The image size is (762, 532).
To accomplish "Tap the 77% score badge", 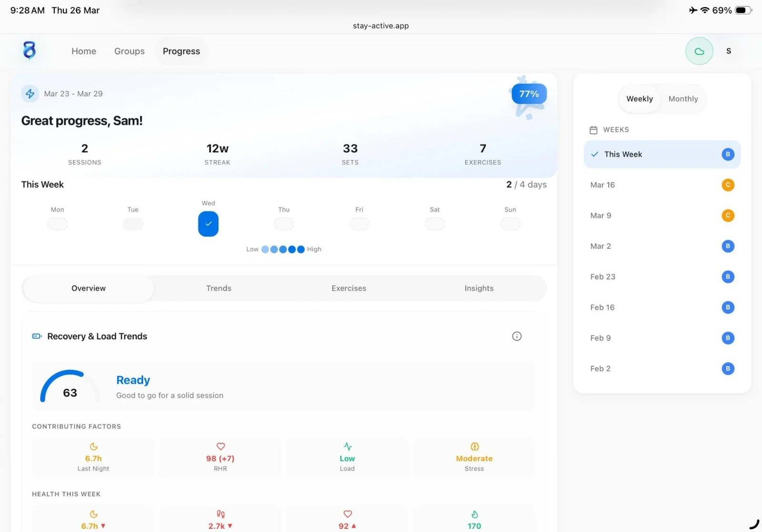I will pyautogui.click(x=529, y=94).
